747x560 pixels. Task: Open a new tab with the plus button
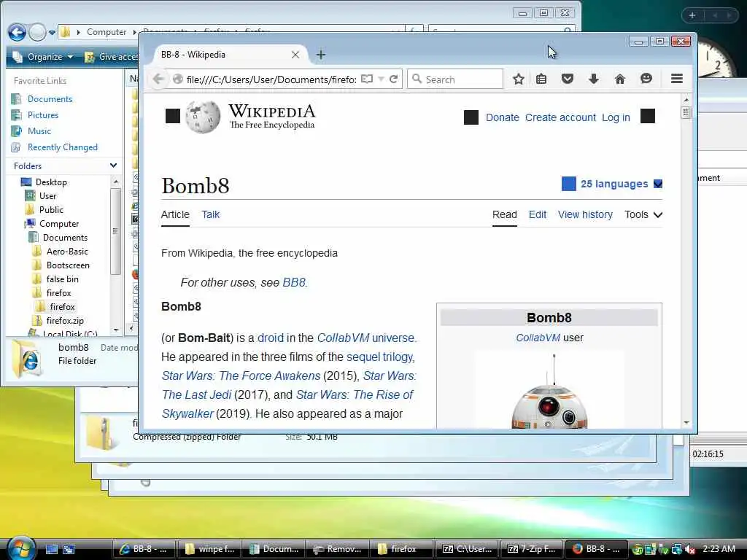click(321, 55)
